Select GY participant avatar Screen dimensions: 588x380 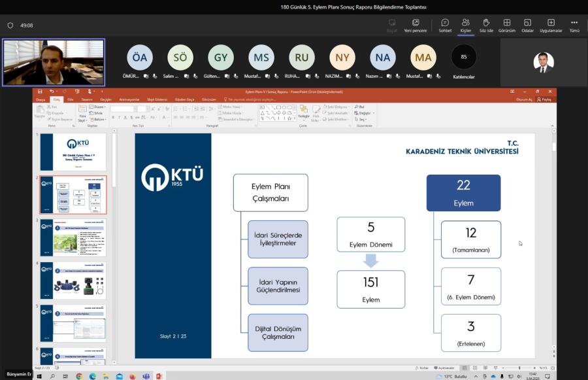(221, 58)
